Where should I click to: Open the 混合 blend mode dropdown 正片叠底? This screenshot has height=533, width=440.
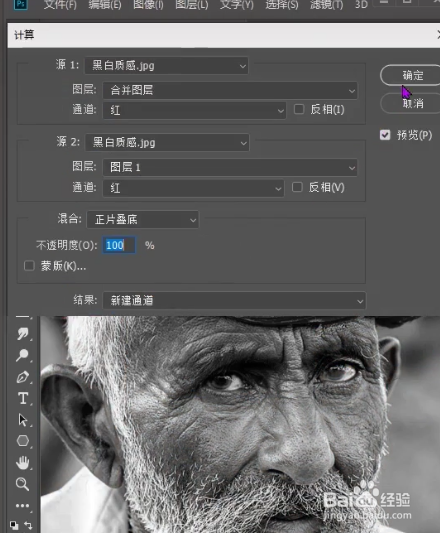143,220
